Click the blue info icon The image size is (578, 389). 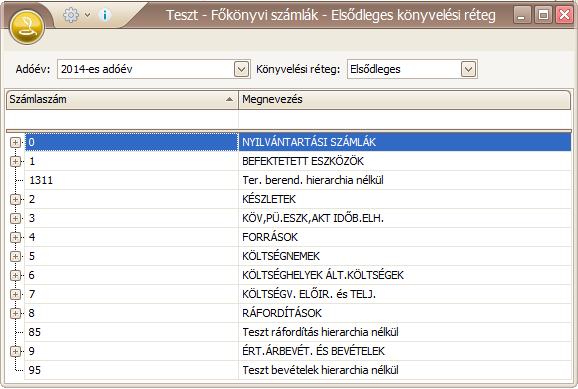click(105, 15)
